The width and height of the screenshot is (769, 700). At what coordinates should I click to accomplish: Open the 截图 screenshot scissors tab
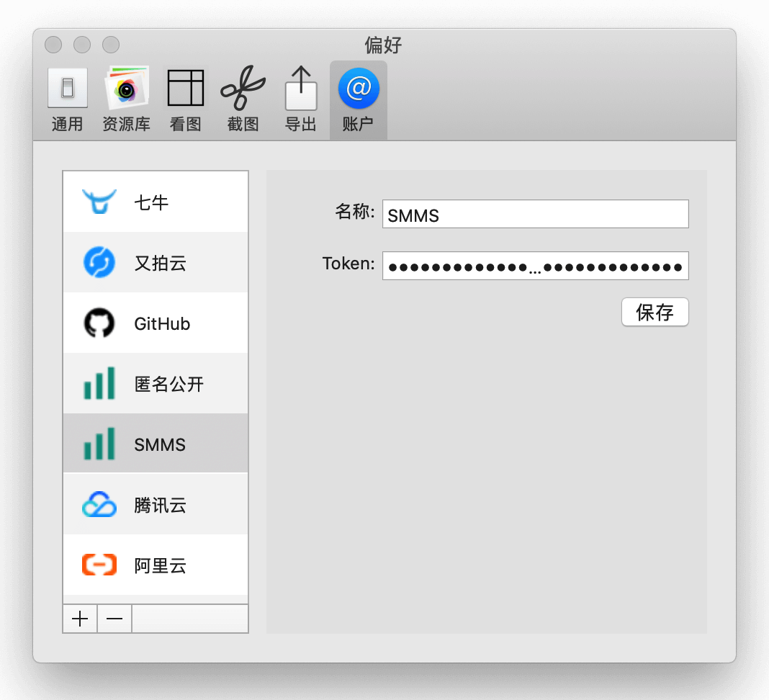pos(243,101)
